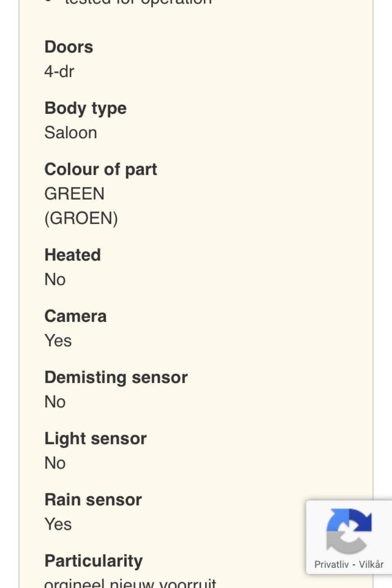The width and height of the screenshot is (392, 588).
Task: Click the Rain sensor heading
Action: pyautogui.click(x=93, y=500)
